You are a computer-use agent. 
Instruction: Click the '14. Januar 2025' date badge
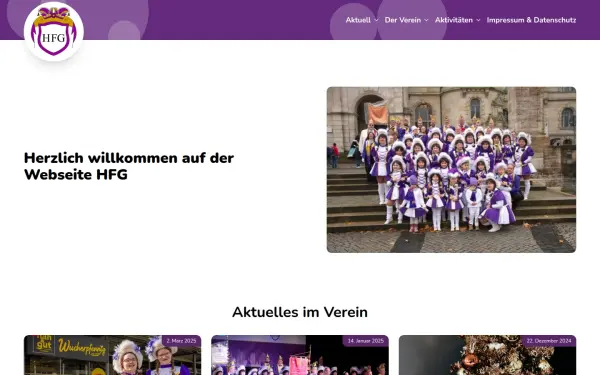click(x=366, y=341)
